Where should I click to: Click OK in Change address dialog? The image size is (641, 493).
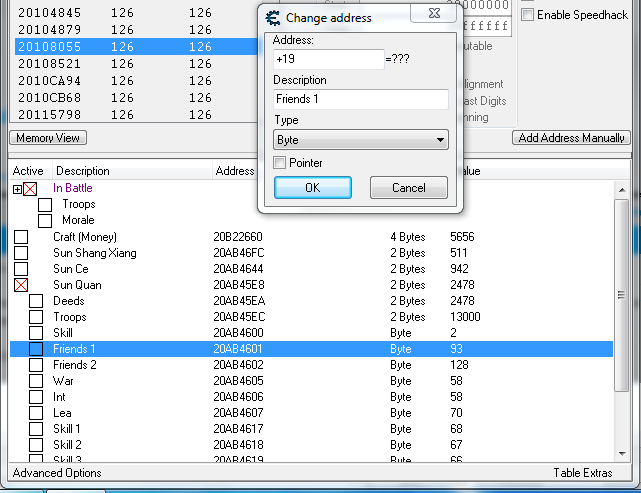[x=312, y=188]
